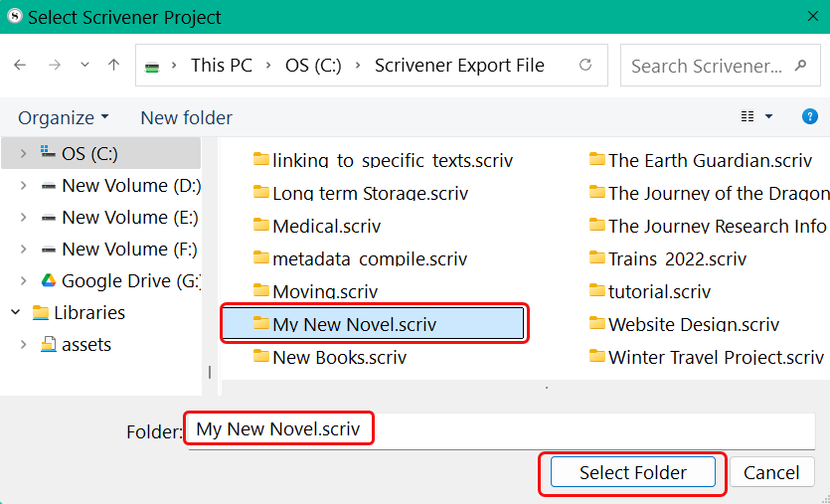Select Winter Travel Project.scriv folder

pyautogui.click(x=707, y=357)
